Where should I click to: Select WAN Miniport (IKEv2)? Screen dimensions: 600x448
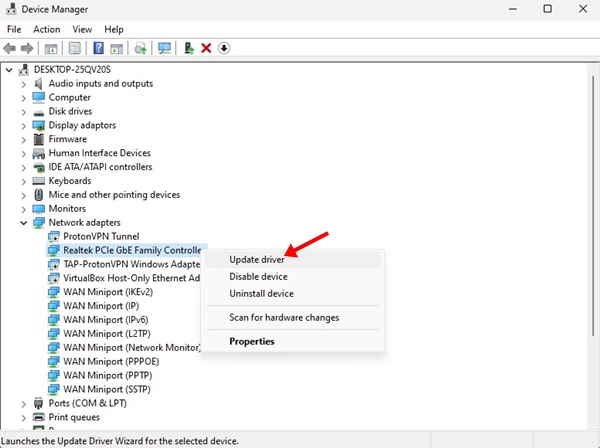click(x=108, y=292)
